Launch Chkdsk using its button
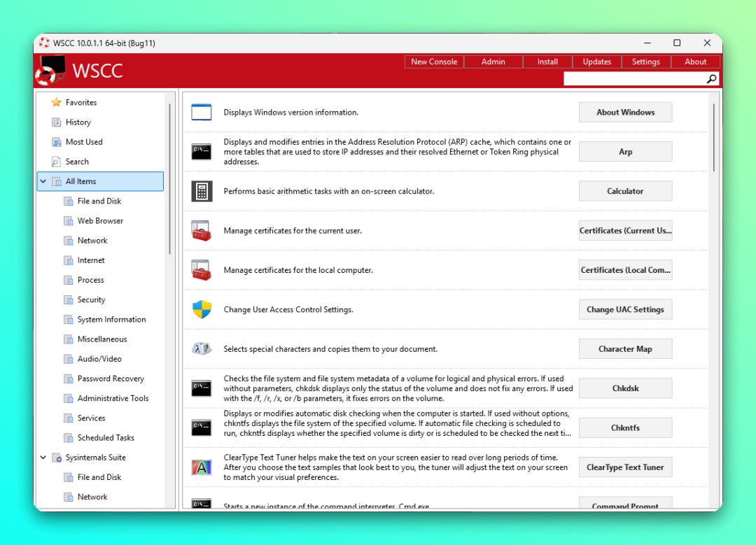The width and height of the screenshot is (756, 545). [x=625, y=388]
